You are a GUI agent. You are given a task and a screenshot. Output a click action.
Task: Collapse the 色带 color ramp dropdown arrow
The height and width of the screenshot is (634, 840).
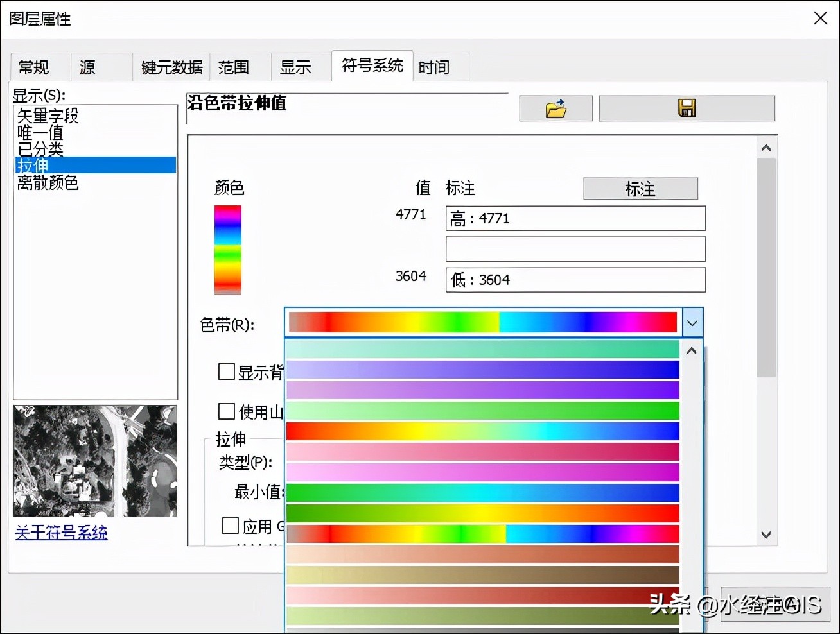pos(692,323)
